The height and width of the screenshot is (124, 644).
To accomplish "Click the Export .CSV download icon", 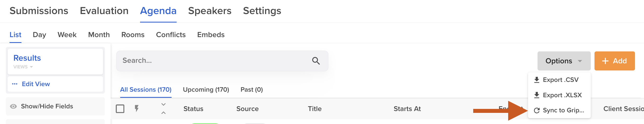I will click(537, 80).
